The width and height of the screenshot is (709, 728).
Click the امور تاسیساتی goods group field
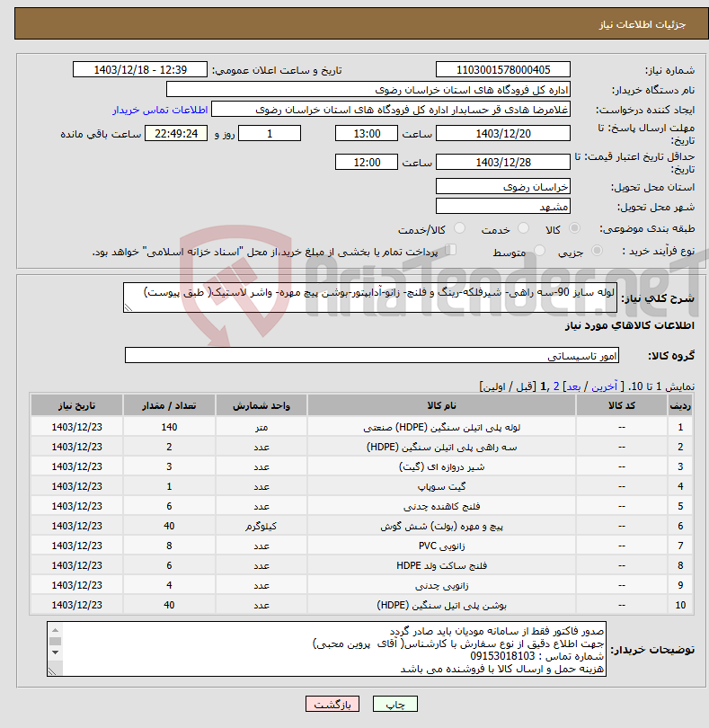point(371,355)
